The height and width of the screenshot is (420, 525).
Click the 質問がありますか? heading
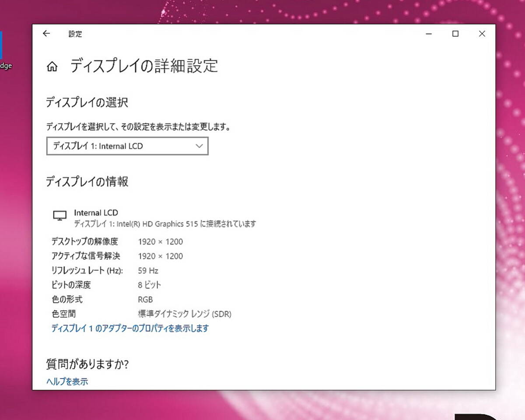[87, 364]
